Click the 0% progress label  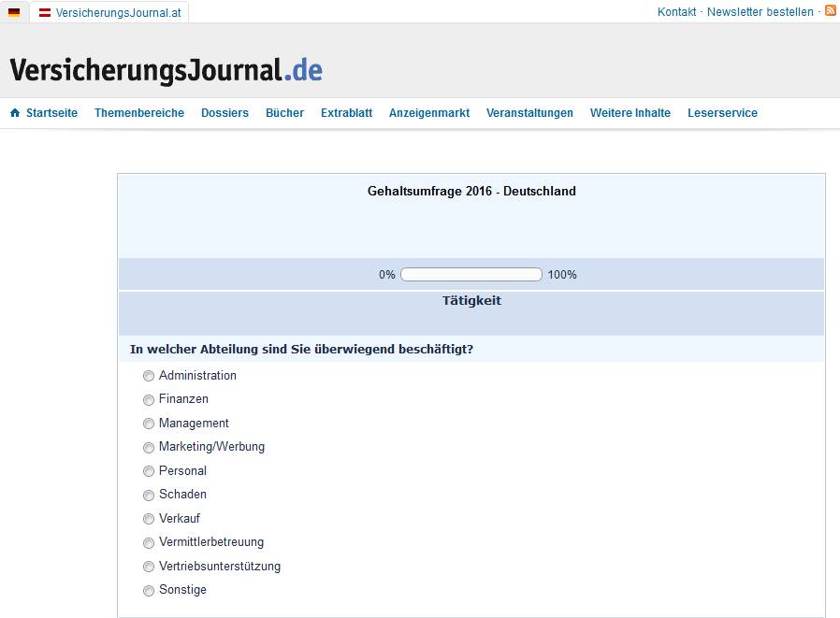pyautogui.click(x=386, y=275)
